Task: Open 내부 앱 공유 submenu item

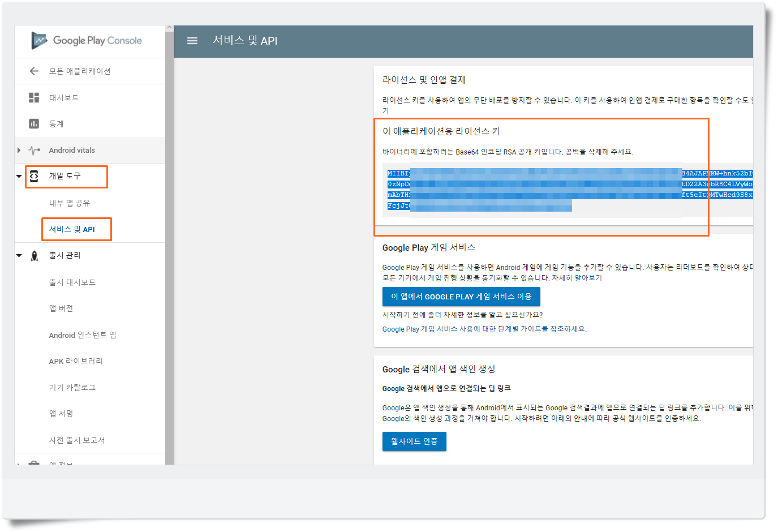Action: pos(70,203)
